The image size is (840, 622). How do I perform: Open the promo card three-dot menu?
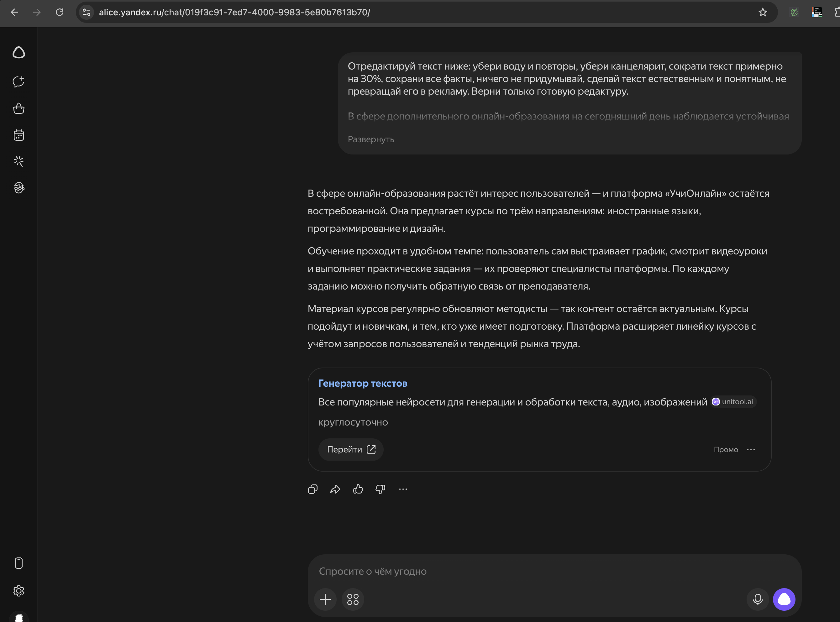[x=751, y=450]
